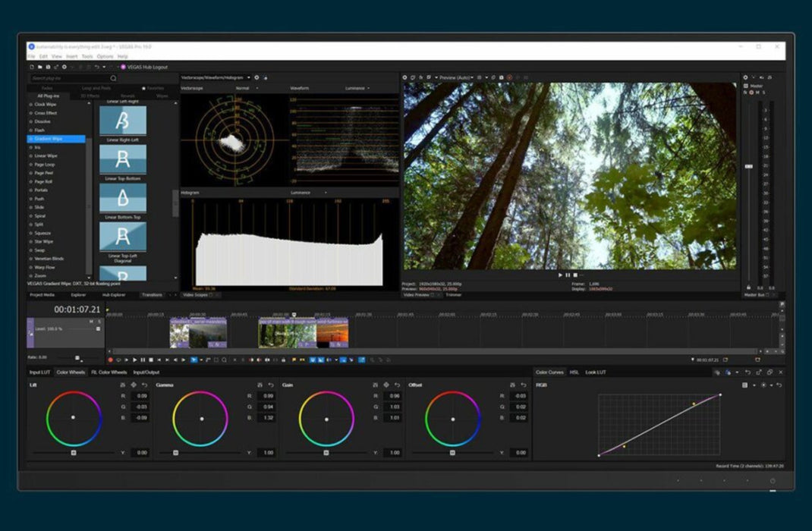
Task: Open the Preview (Auto) quality dropdown
Action: pos(455,77)
